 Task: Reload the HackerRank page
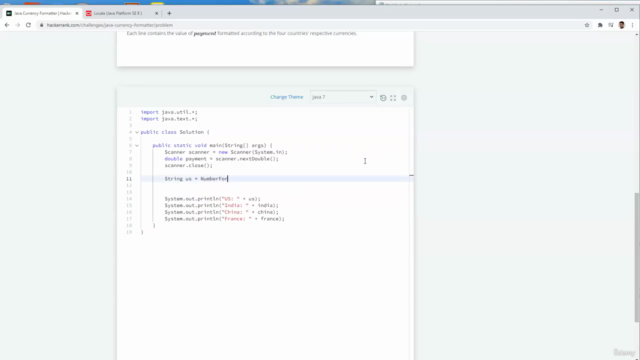pos(28,25)
